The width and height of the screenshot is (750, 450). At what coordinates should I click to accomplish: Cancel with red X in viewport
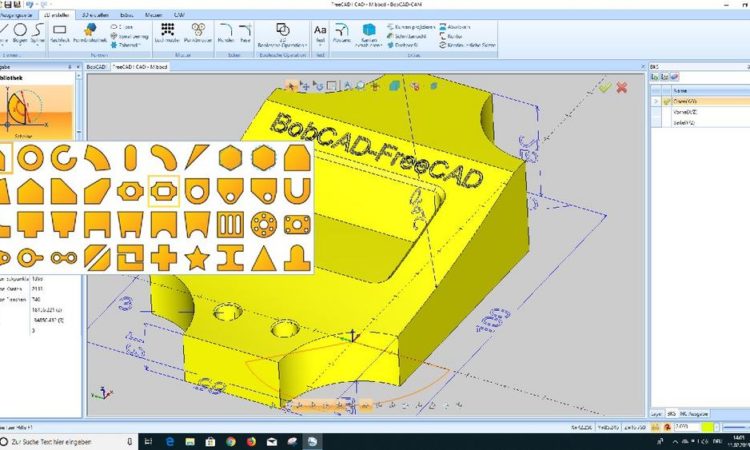click(x=622, y=88)
